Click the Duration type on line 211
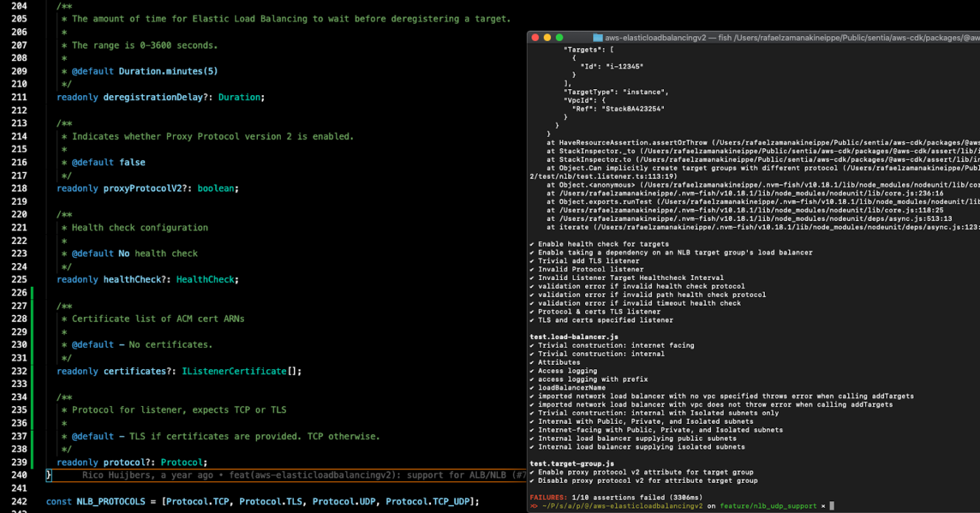The image size is (980, 513). (239, 97)
